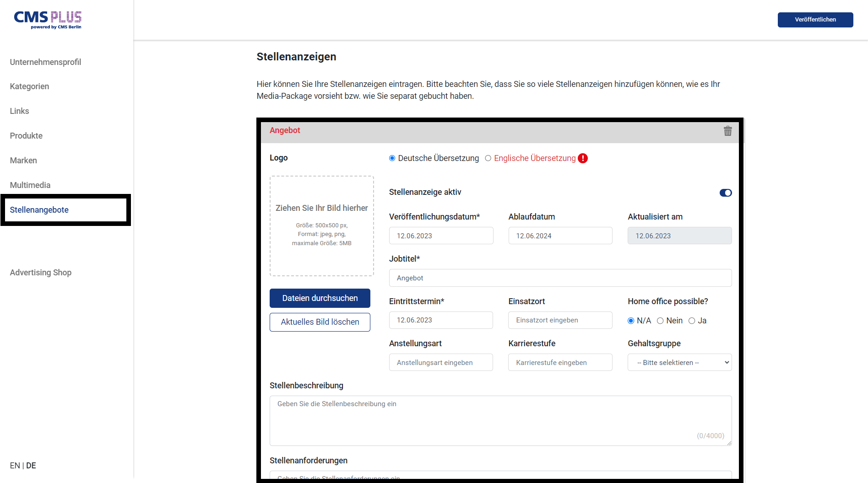The width and height of the screenshot is (868, 483).
Task: Switch language to DE
Action: [31, 466]
